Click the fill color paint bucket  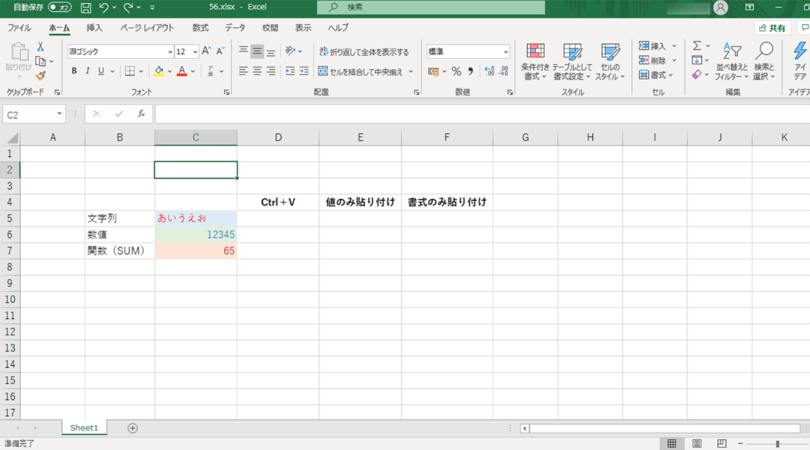158,72
